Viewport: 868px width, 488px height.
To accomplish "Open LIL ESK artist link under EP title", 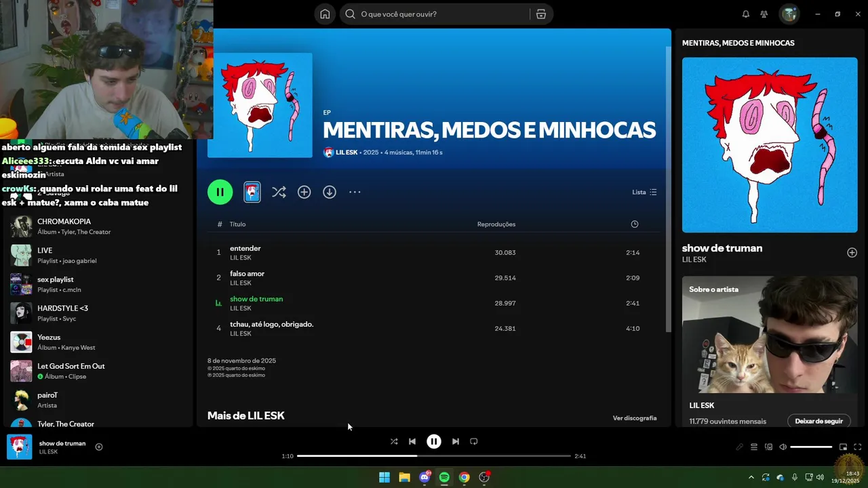I will point(347,152).
